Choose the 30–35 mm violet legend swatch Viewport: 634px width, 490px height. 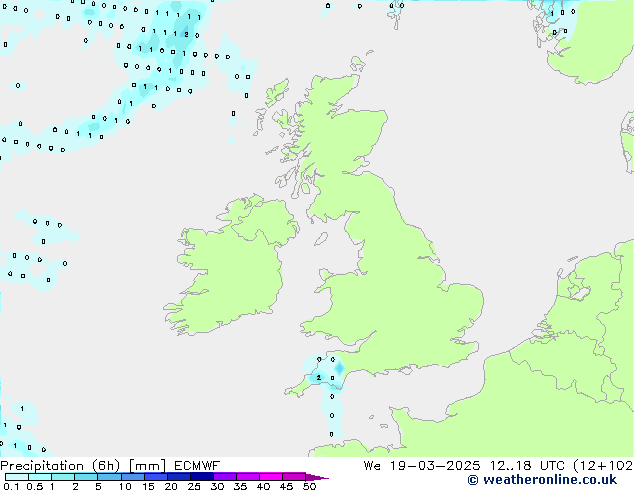click(225, 477)
